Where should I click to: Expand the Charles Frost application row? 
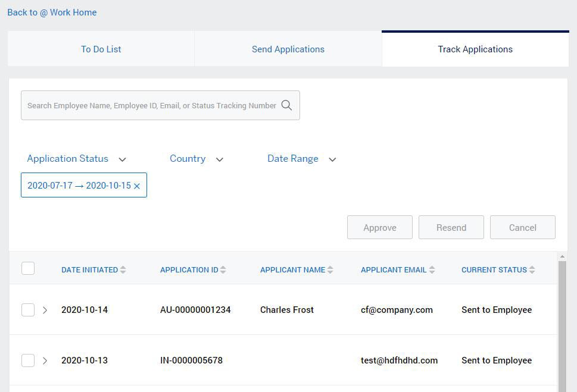click(x=45, y=310)
